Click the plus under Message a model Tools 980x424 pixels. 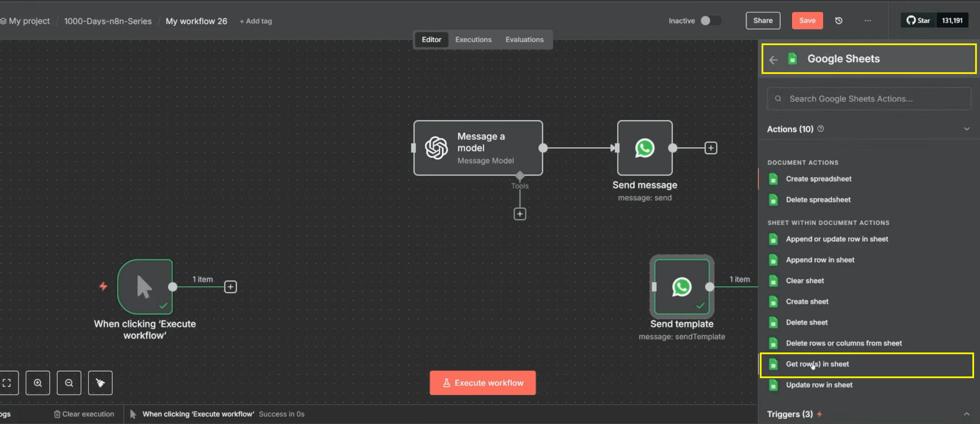[520, 214]
